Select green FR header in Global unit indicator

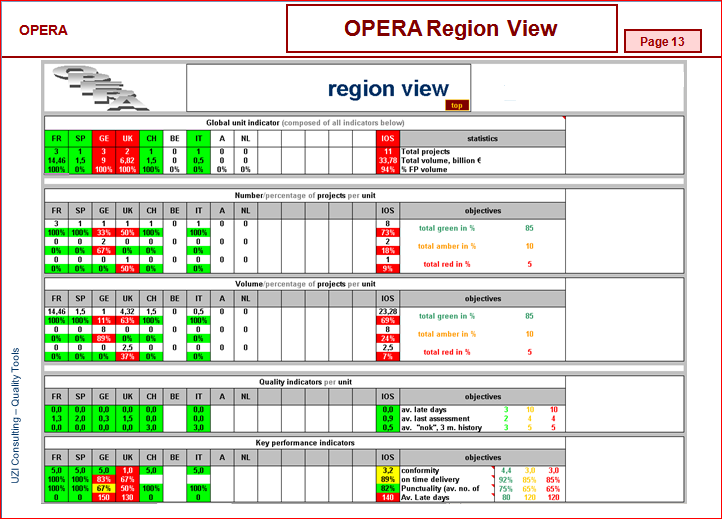tap(56, 138)
